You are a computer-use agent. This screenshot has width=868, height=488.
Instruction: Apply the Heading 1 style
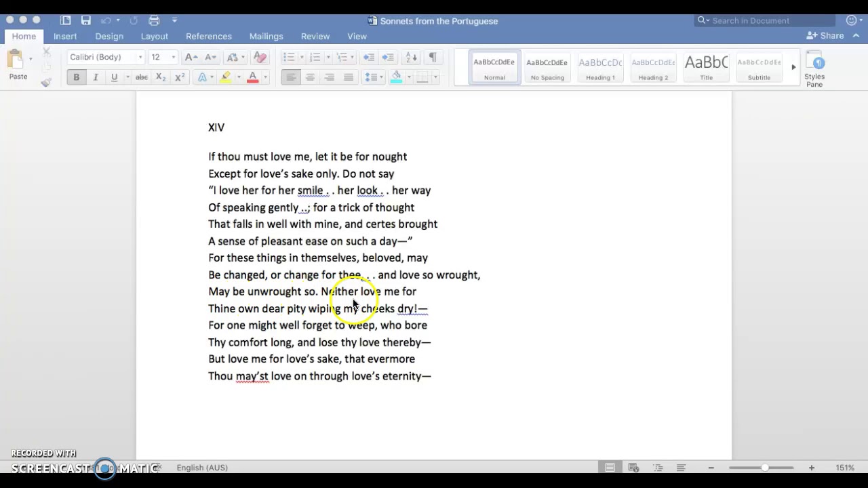[600, 67]
